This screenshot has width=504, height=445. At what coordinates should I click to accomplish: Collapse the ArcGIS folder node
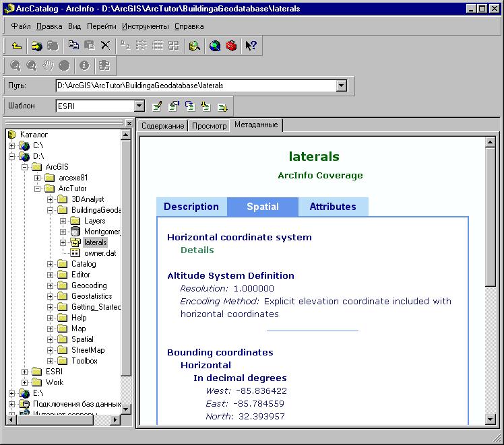[x=25, y=167]
